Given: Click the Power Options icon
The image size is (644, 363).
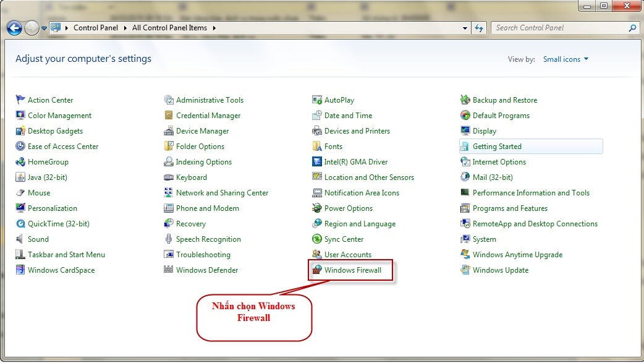Looking at the screenshot, I should pos(316,208).
